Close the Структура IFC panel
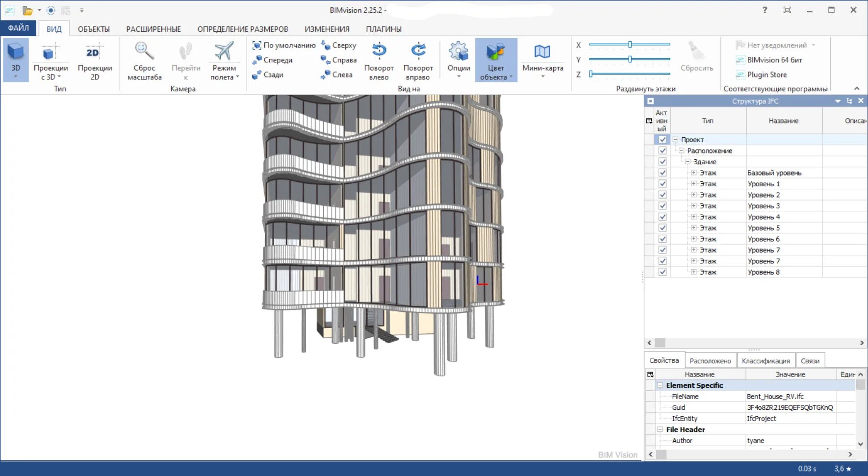Viewport: 868px width, 476px height. coord(861,101)
